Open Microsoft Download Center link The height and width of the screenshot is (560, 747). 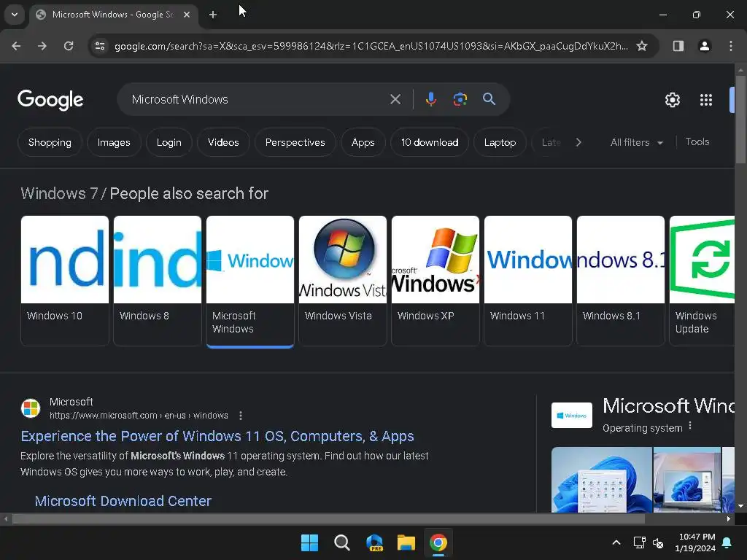click(x=123, y=501)
